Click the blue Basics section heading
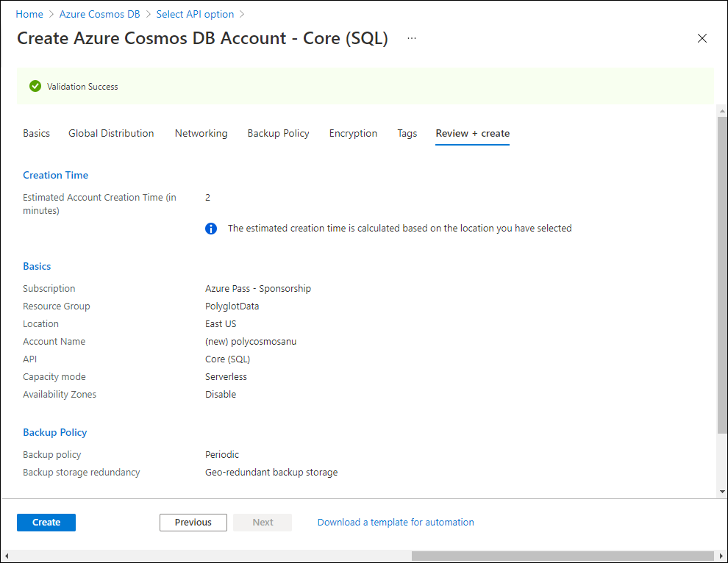Image resolution: width=728 pixels, height=563 pixels. click(37, 266)
